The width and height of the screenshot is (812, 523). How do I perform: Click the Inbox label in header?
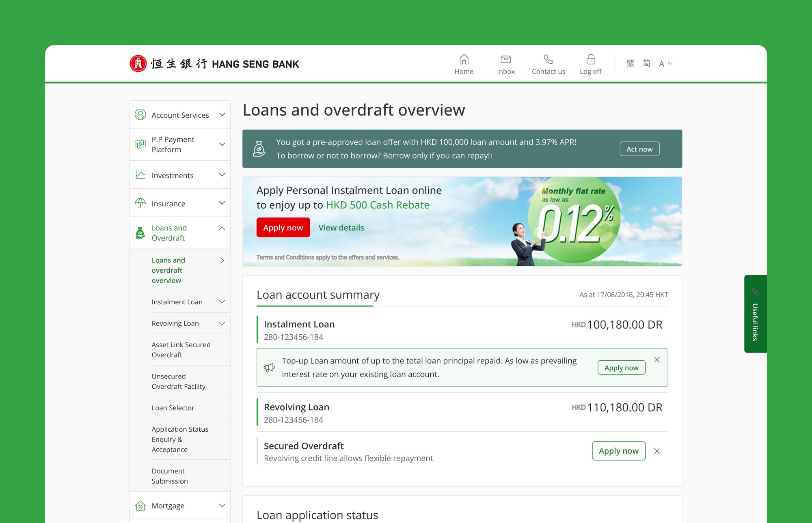point(505,71)
